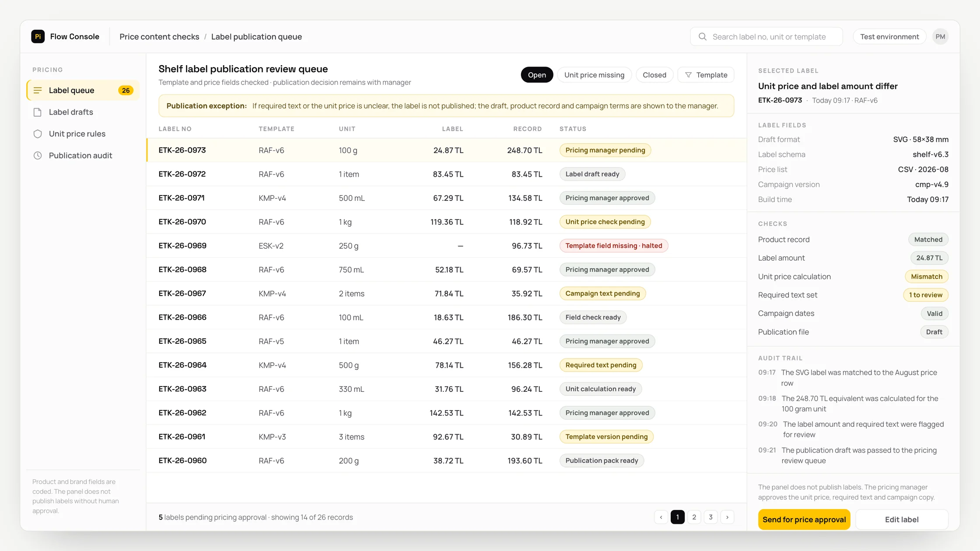Select the Closed filter tab

coord(654,75)
